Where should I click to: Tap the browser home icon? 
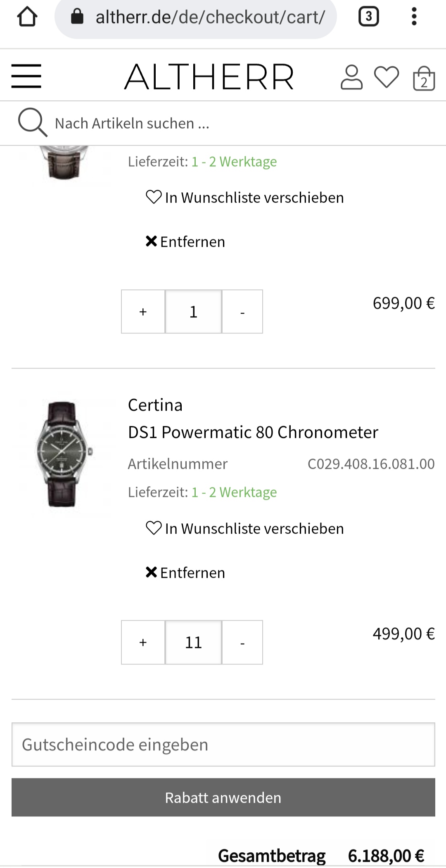(x=27, y=17)
